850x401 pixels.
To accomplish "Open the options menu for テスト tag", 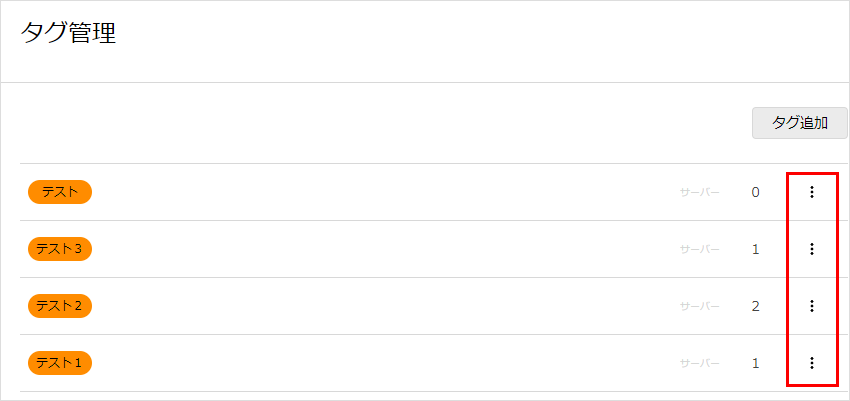I will point(812,192).
